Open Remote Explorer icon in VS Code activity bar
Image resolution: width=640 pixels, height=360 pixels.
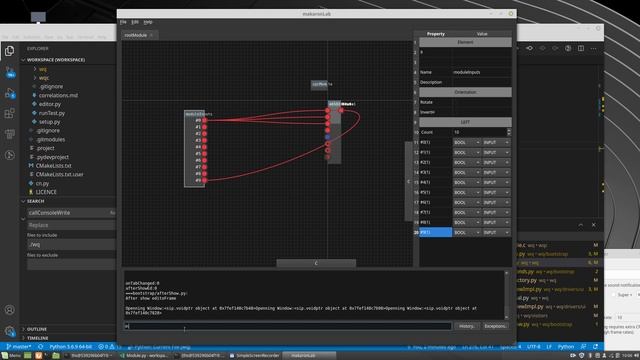9,133
